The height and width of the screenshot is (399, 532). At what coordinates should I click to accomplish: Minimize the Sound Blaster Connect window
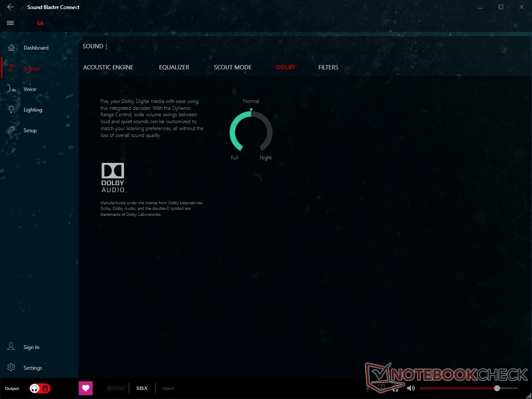(x=481, y=7)
